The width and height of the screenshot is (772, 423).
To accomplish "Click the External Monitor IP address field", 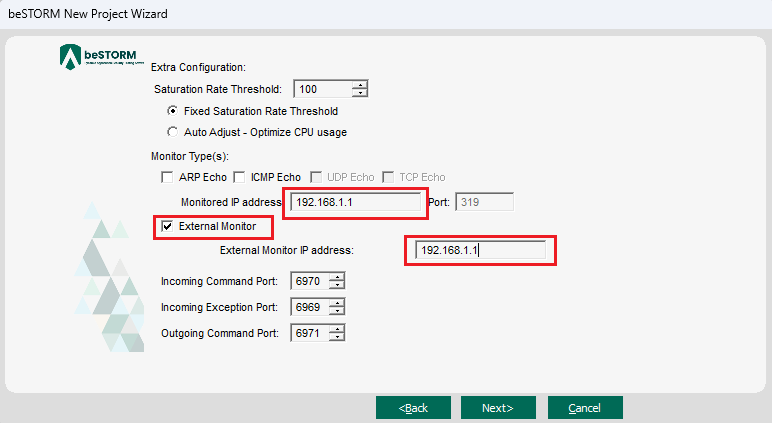I will click(481, 250).
